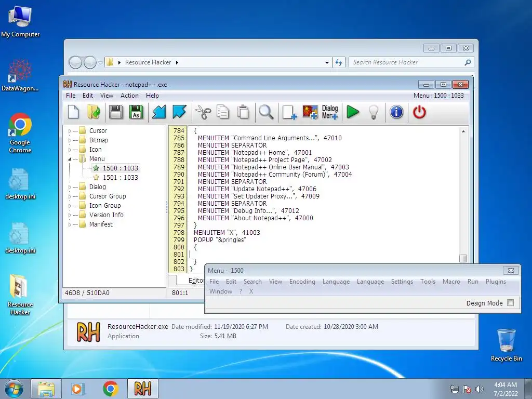Open the blue info icon
Image resolution: width=532 pixels, height=399 pixels.
(x=396, y=112)
